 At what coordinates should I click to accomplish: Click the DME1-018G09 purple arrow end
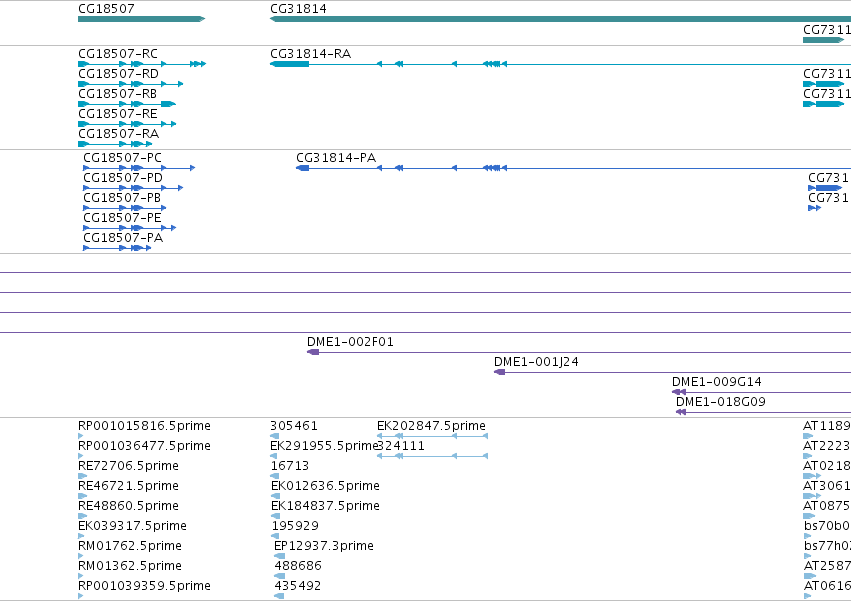(681, 412)
